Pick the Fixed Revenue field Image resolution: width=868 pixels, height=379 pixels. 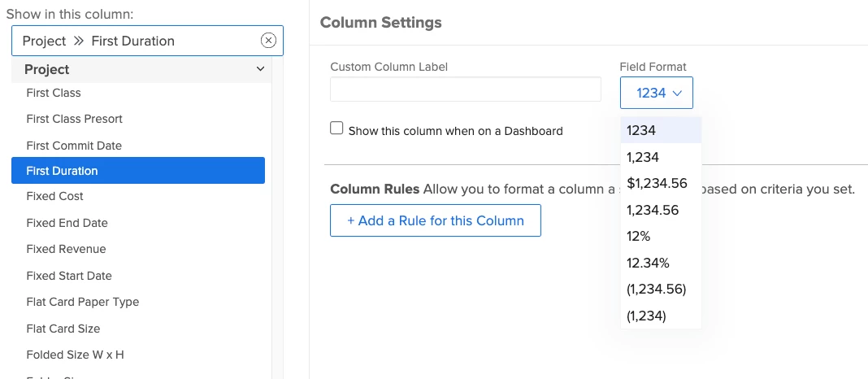(66, 249)
